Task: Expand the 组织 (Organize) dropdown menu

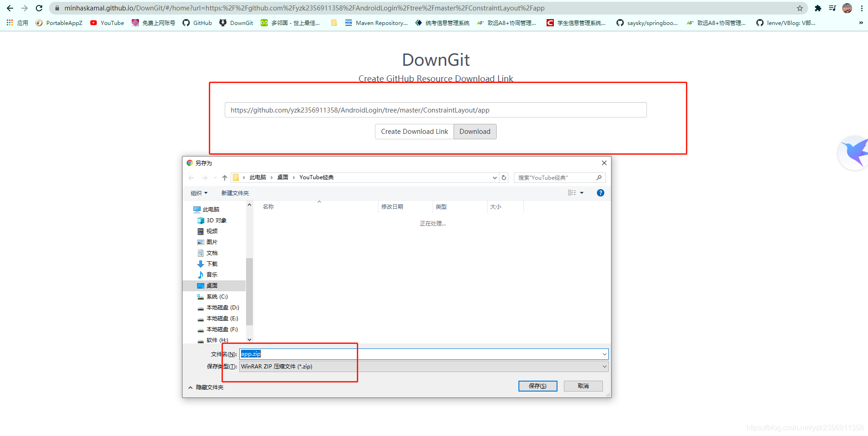Action: [x=198, y=193]
